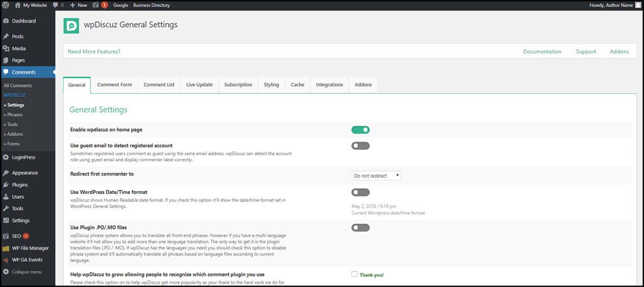Viewport: 644px width, 287px height.
Task: Click the user avatar next to Howdy
Action: tap(637, 5)
